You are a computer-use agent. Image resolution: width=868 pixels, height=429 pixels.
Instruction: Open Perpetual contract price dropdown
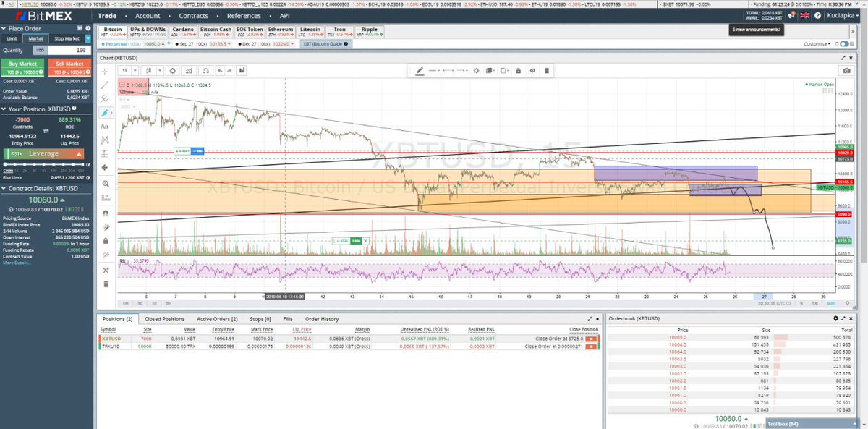pyautogui.click(x=155, y=43)
